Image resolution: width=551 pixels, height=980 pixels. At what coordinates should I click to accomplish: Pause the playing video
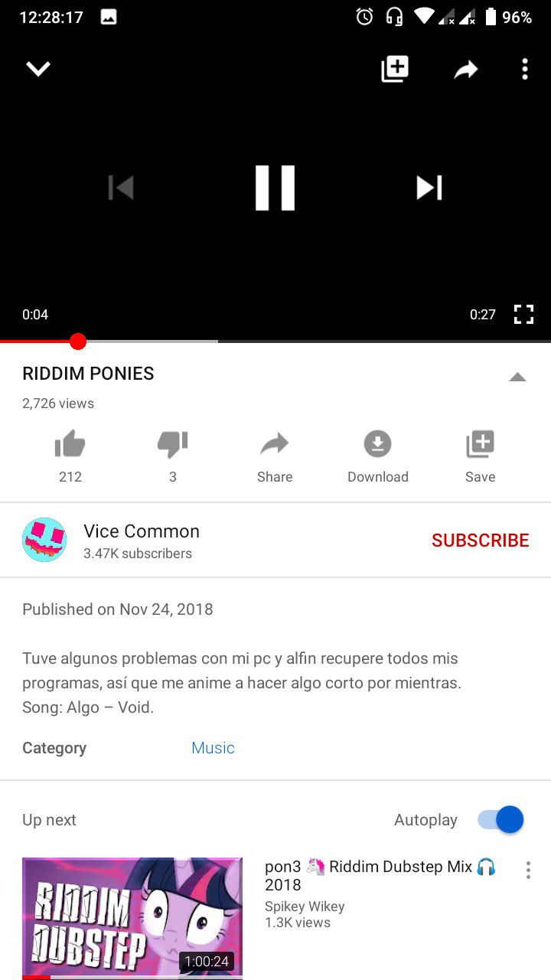[275, 188]
